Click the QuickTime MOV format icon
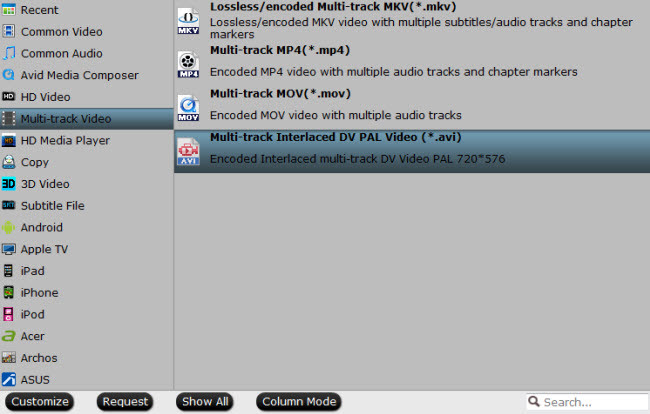Image resolution: width=650 pixels, height=414 pixels. pyautogui.click(x=188, y=108)
